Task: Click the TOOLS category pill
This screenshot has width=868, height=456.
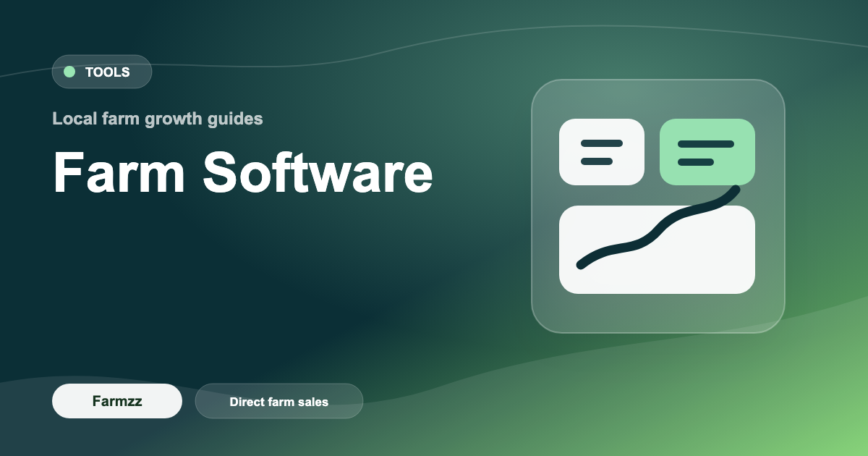Action: coord(102,72)
